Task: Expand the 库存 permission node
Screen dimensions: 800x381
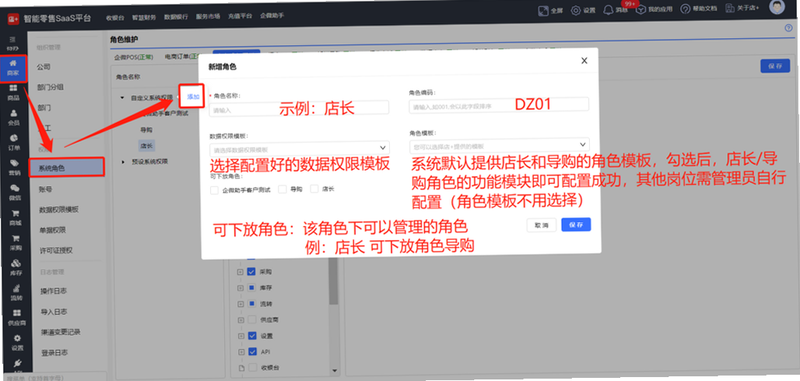Action: tap(240, 288)
